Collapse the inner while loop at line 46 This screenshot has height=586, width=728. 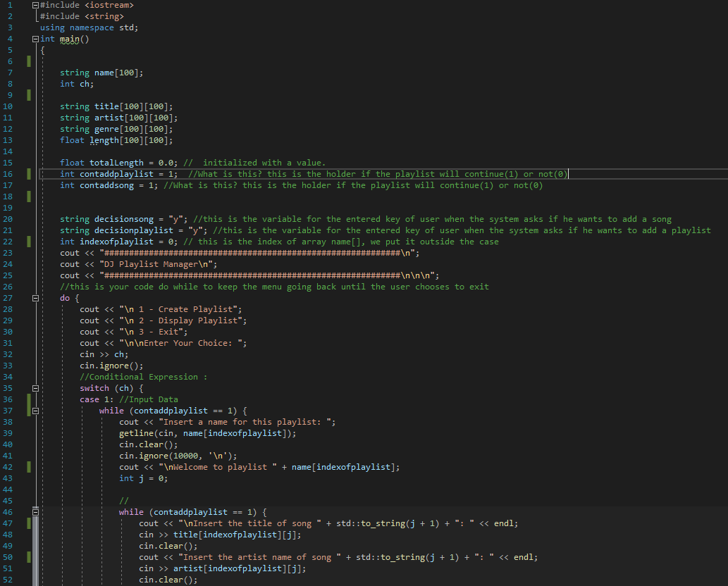click(35, 512)
